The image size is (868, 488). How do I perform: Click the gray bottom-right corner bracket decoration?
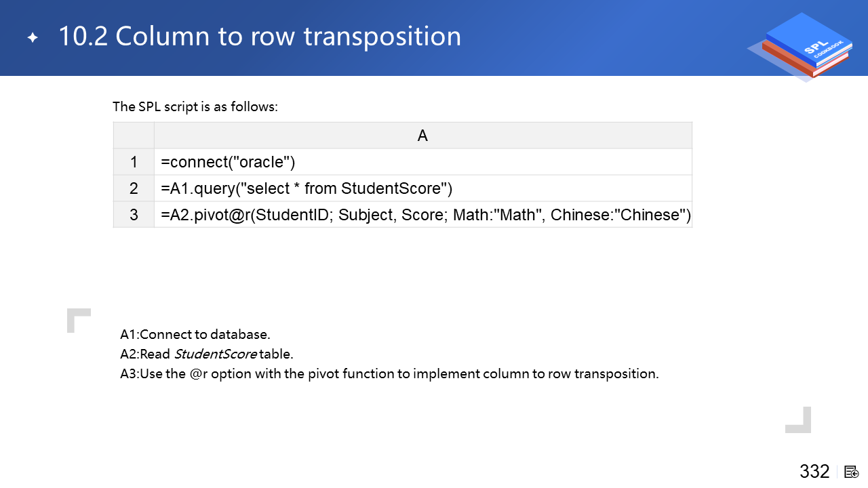799,420
